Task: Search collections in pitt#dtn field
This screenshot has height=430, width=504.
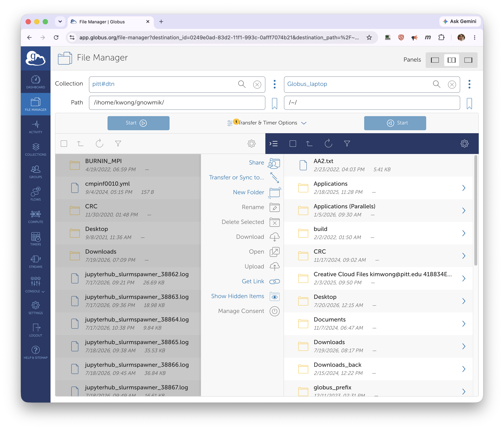Action: click(242, 84)
